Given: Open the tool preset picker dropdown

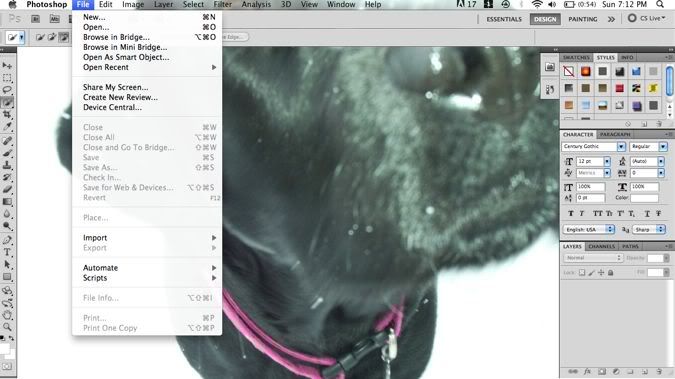Looking at the screenshot, I should tap(22, 37).
